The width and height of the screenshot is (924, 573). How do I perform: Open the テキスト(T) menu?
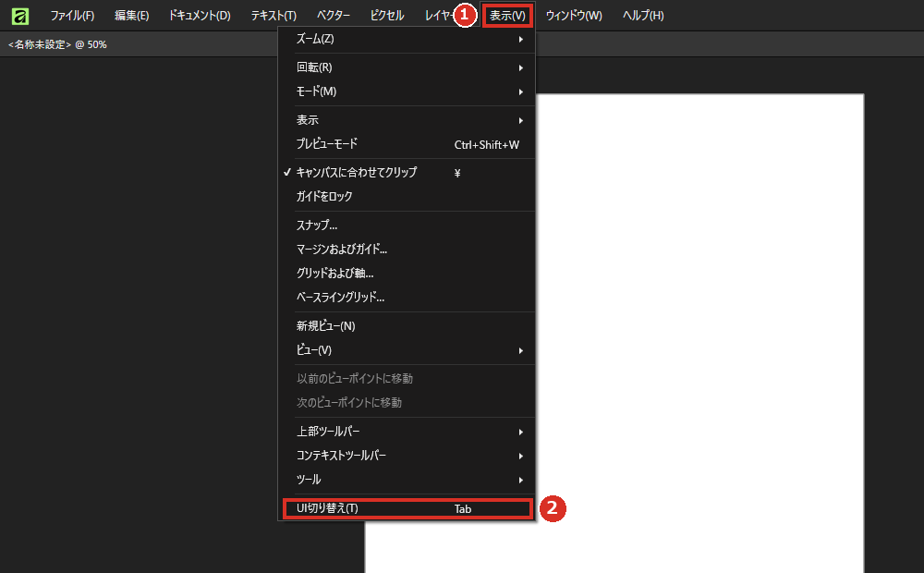point(274,16)
